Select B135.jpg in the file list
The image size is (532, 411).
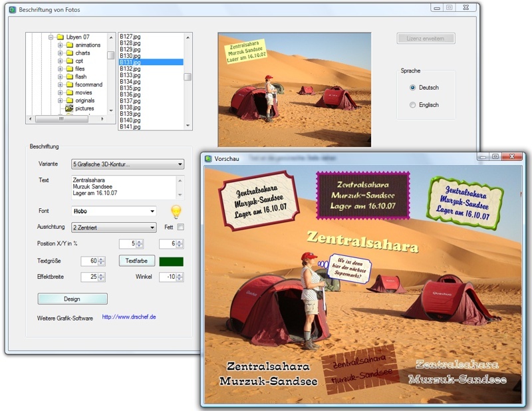pos(130,88)
